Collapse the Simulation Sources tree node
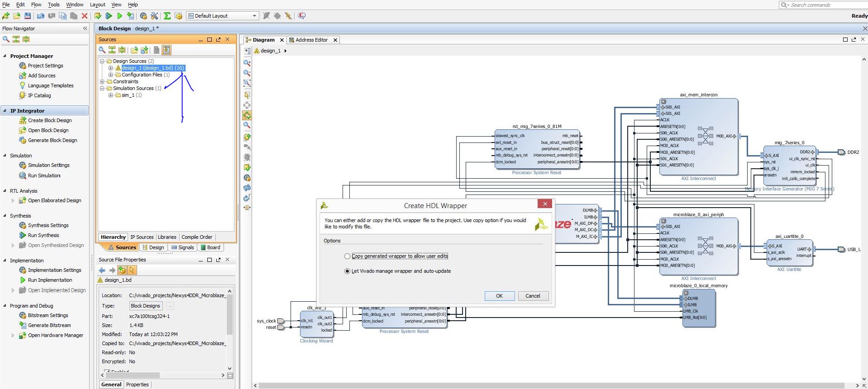868x389 pixels. [x=102, y=88]
